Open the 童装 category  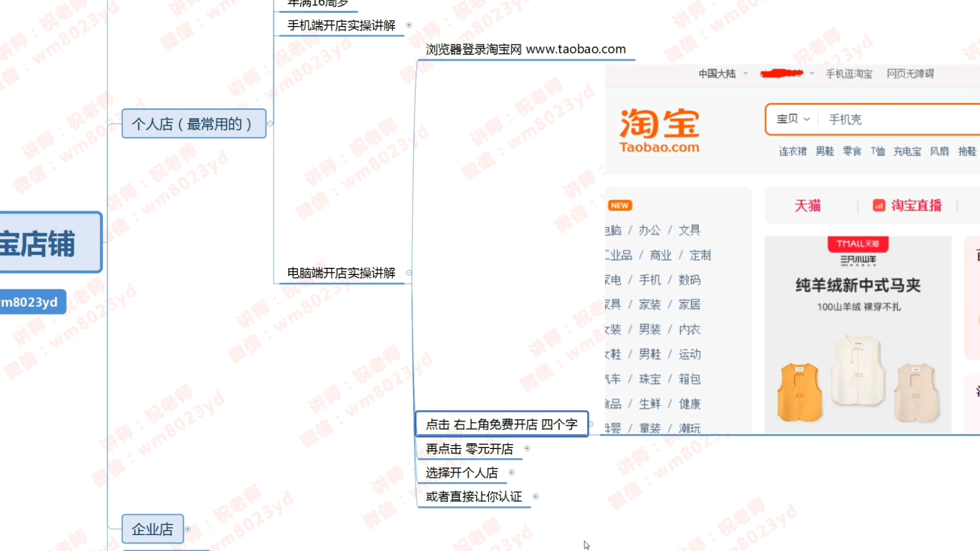(x=650, y=428)
